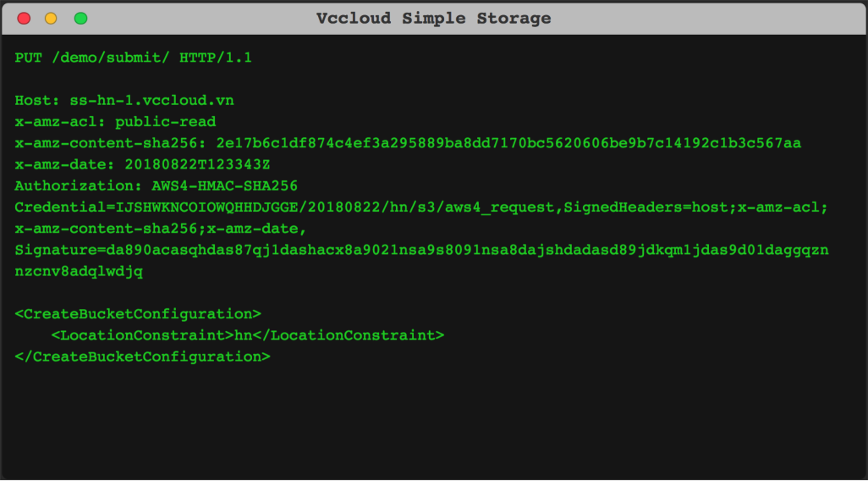868x481 pixels.
Task: Click the x-amz-content-sha256 hash value
Action: [x=508, y=143]
